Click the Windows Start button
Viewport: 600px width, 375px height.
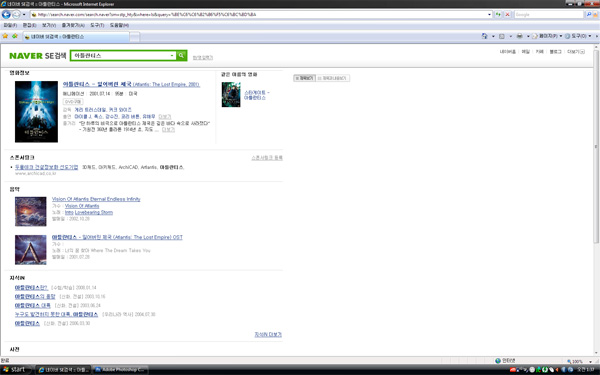[x=15, y=370]
